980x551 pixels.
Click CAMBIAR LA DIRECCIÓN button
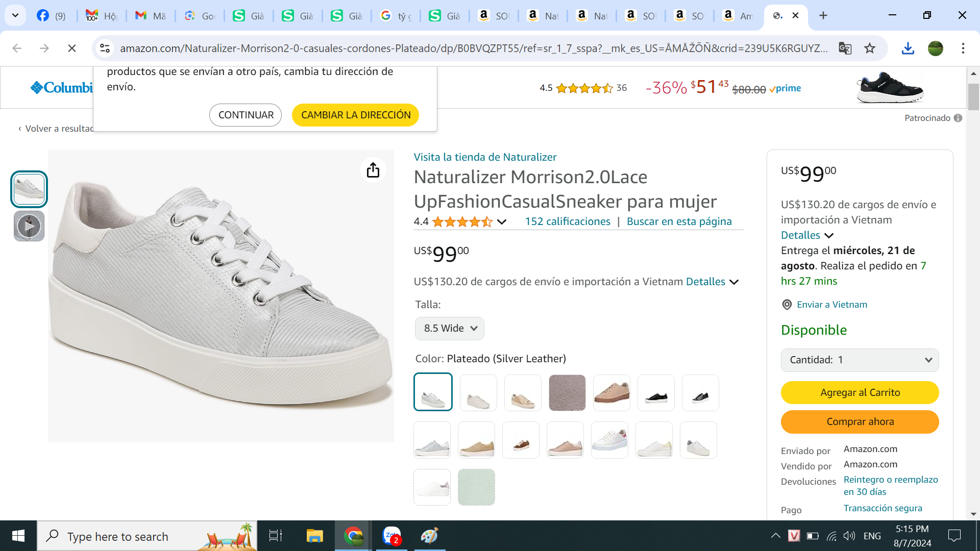coord(355,115)
